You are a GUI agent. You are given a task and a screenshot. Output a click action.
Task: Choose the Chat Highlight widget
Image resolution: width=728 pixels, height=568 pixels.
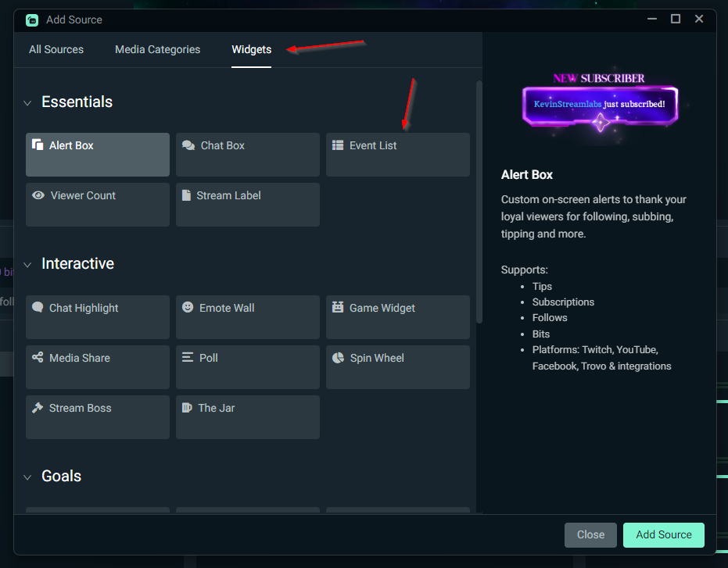click(97, 316)
